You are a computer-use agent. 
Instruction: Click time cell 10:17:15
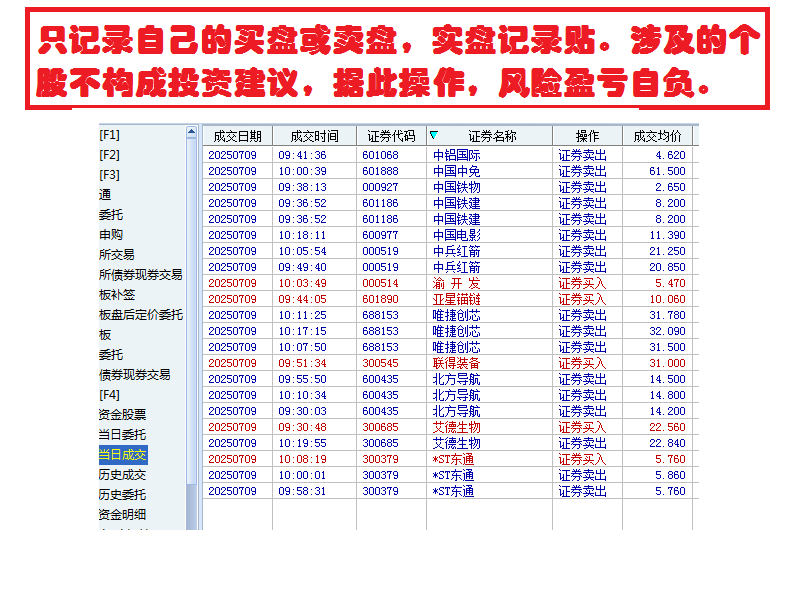302,332
